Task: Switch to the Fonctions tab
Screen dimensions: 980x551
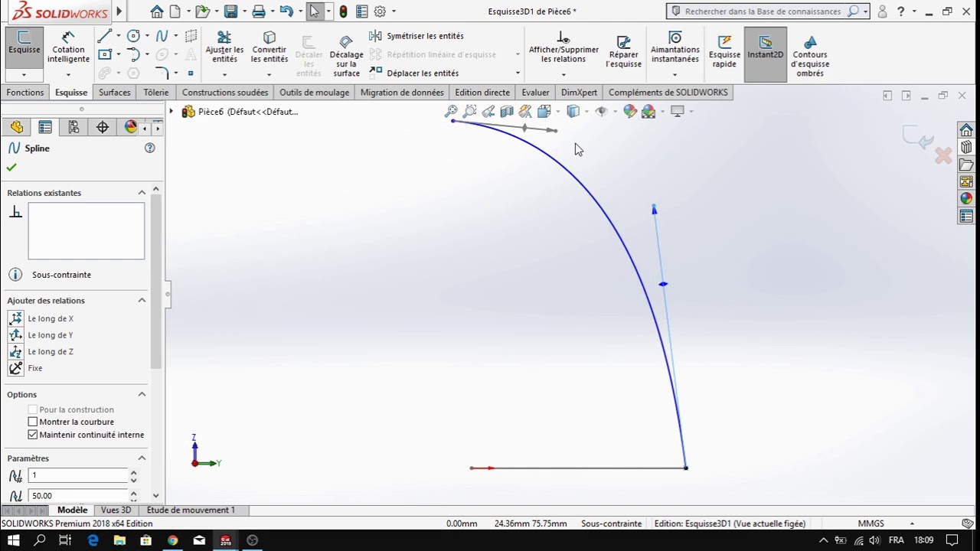Action: coord(25,93)
